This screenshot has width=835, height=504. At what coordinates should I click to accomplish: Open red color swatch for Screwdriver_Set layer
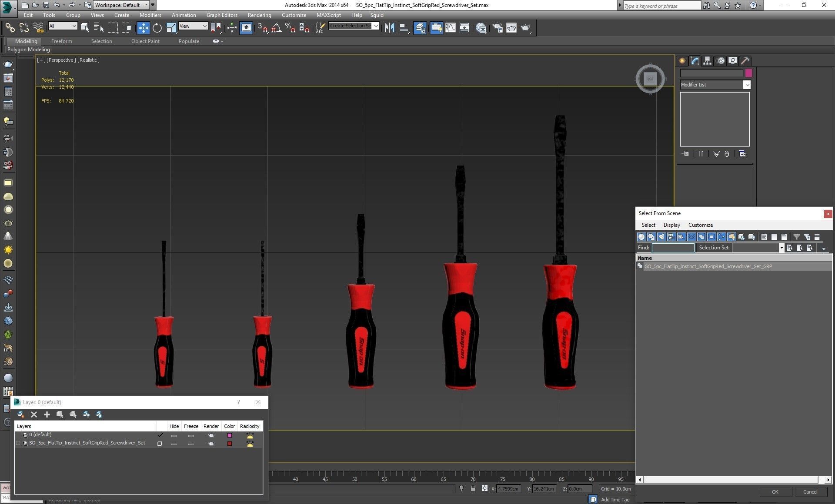(x=230, y=444)
